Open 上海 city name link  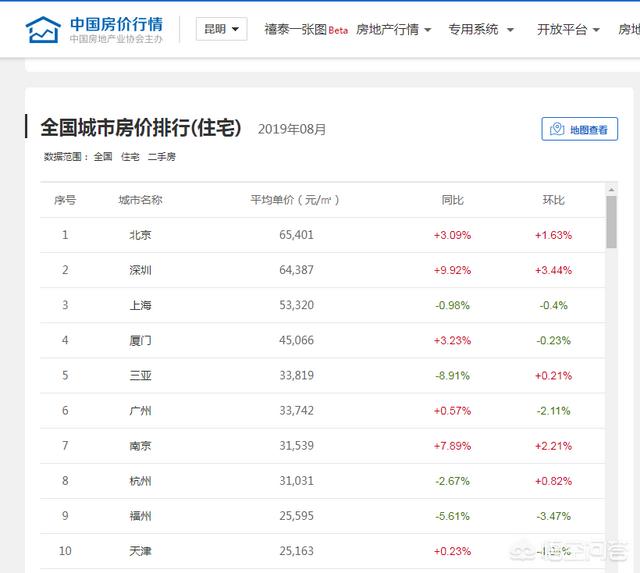coord(140,305)
